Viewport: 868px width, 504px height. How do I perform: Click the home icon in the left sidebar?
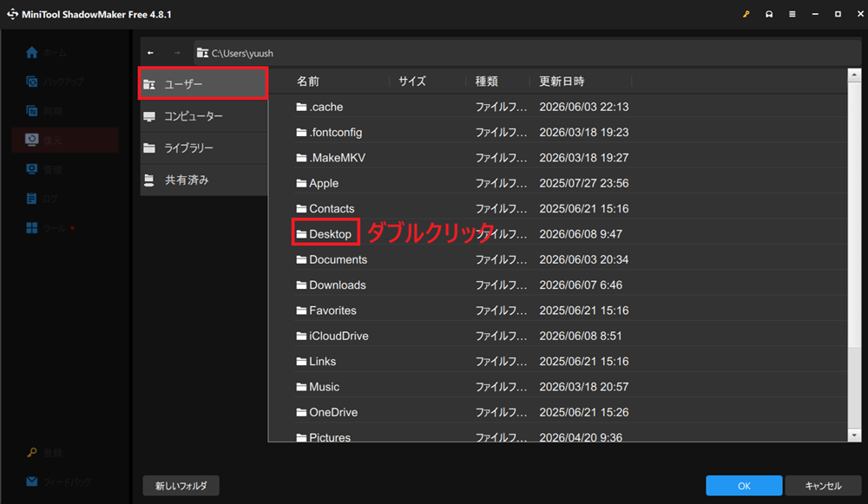pos(32,53)
